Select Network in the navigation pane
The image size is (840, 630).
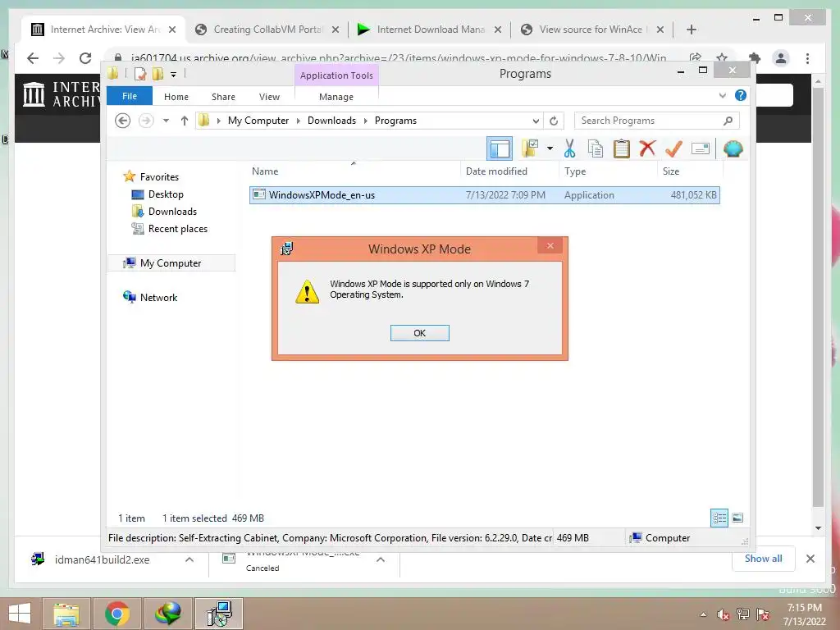pyautogui.click(x=158, y=297)
